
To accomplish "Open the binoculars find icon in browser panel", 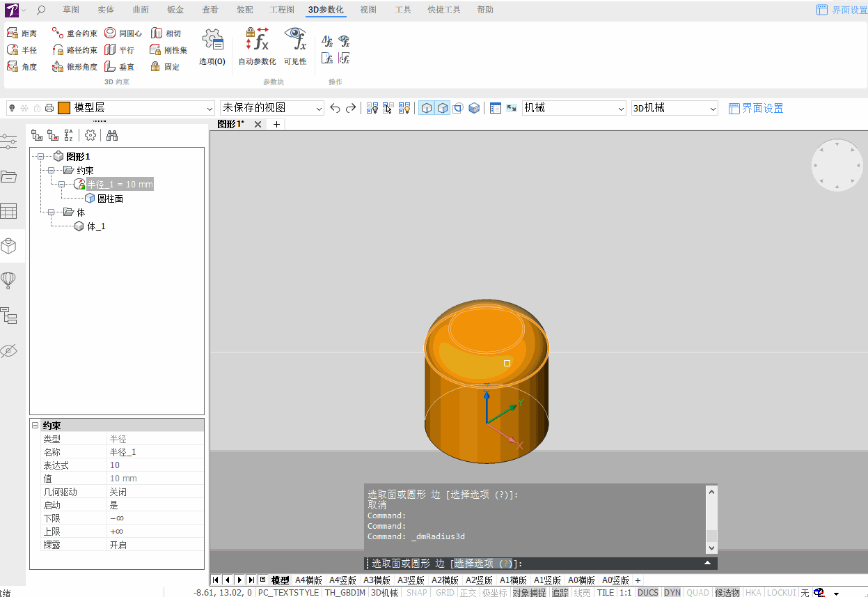I will pyautogui.click(x=112, y=135).
